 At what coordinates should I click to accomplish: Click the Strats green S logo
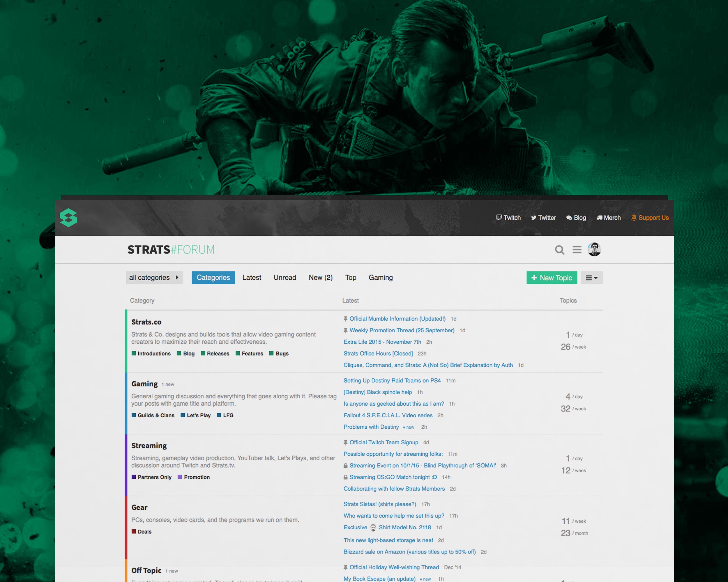click(68, 218)
